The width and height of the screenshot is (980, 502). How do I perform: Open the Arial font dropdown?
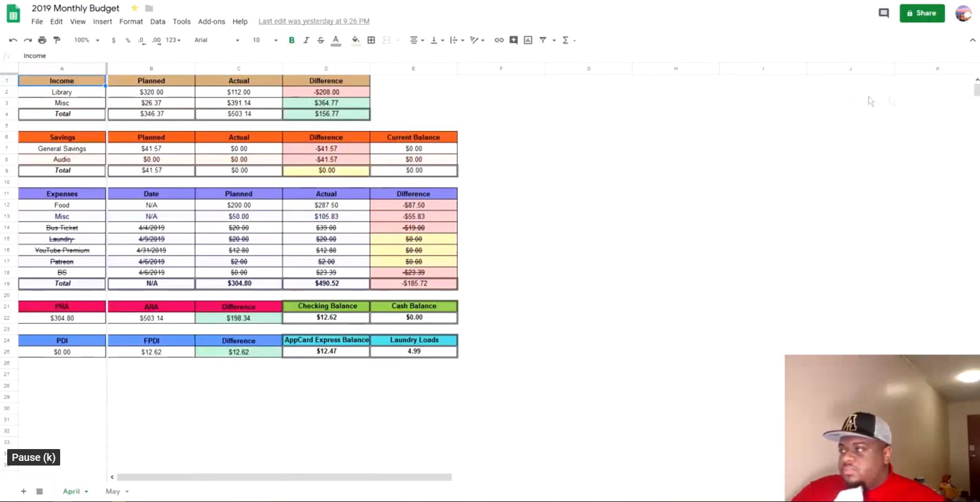click(216, 40)
